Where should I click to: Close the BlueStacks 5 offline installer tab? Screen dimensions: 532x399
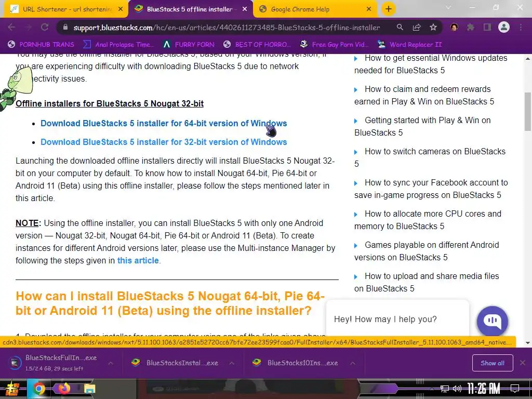pyautogui.click(x=245, y=9)
